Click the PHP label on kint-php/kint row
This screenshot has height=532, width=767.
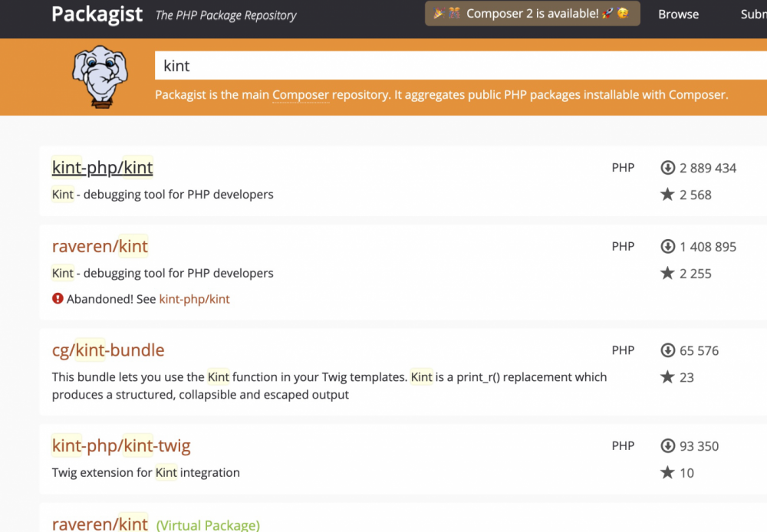tap(623, 168)
